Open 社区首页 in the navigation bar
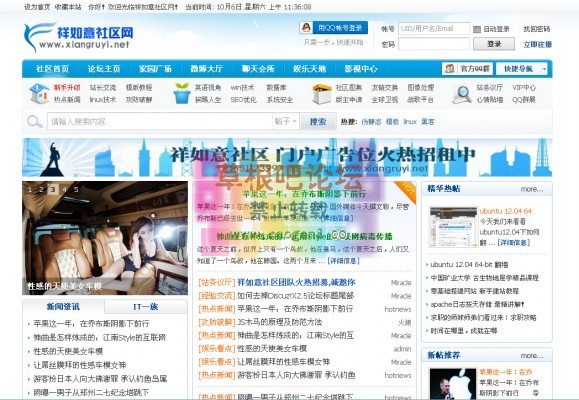Image resolution: width=579 pixels, height=400 pixels. click(x=52, y=69)
